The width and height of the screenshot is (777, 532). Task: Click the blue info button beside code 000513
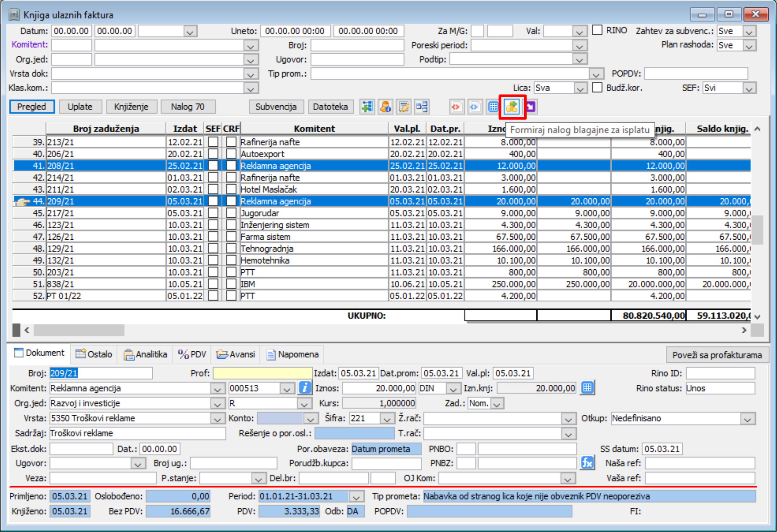304,388
